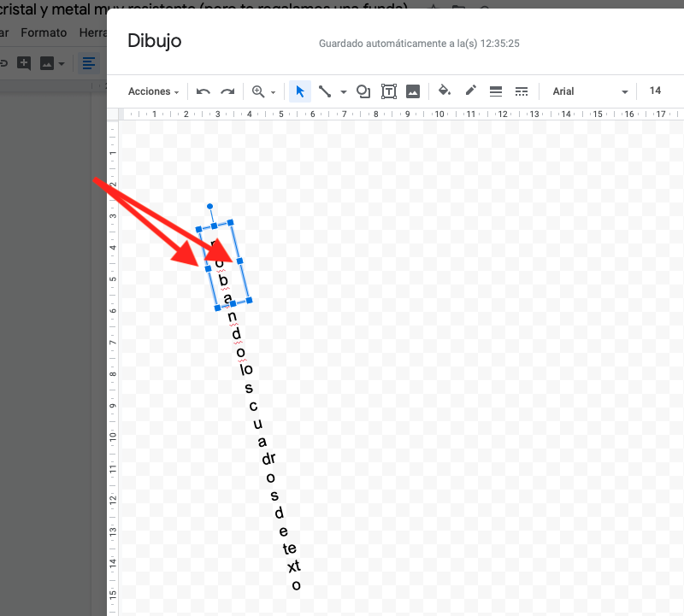The image size is (684, 616).
Task: Click the Undo arrow in drawing toolbar
Action: click(x=203, y=91)
